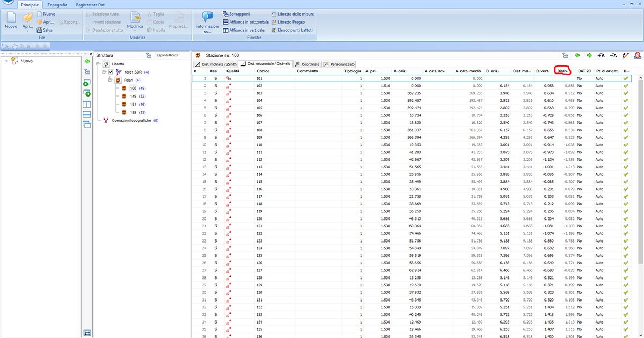Open Libretto Pregeo window
This screenshot has width=644, height=338.
point(288,22)
